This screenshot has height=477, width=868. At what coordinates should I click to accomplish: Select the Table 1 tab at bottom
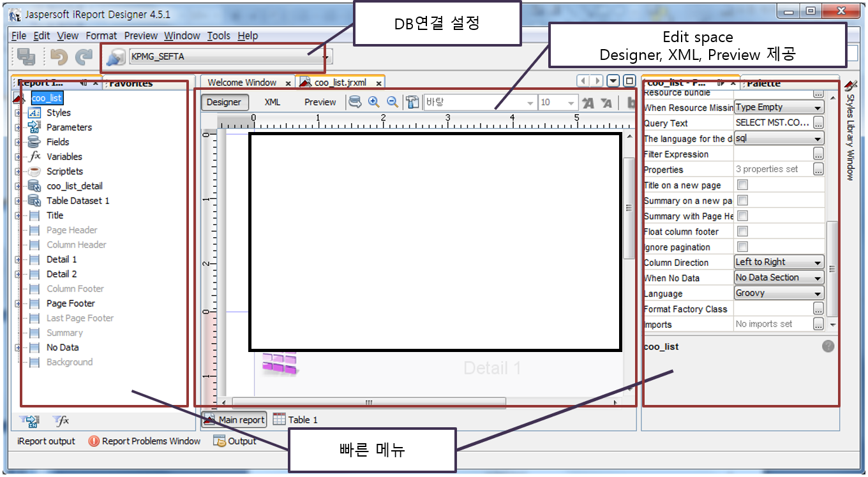pos(295,420)
